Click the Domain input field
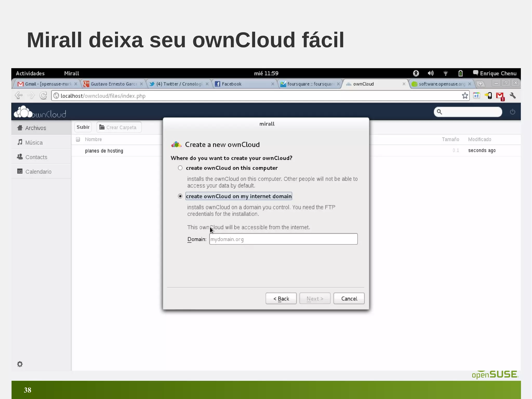Screen dimensions: 532x399 click(283, 239)
